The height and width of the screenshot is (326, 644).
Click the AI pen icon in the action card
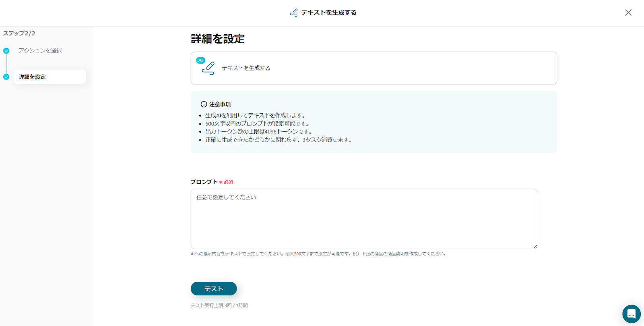coord(208,69)
